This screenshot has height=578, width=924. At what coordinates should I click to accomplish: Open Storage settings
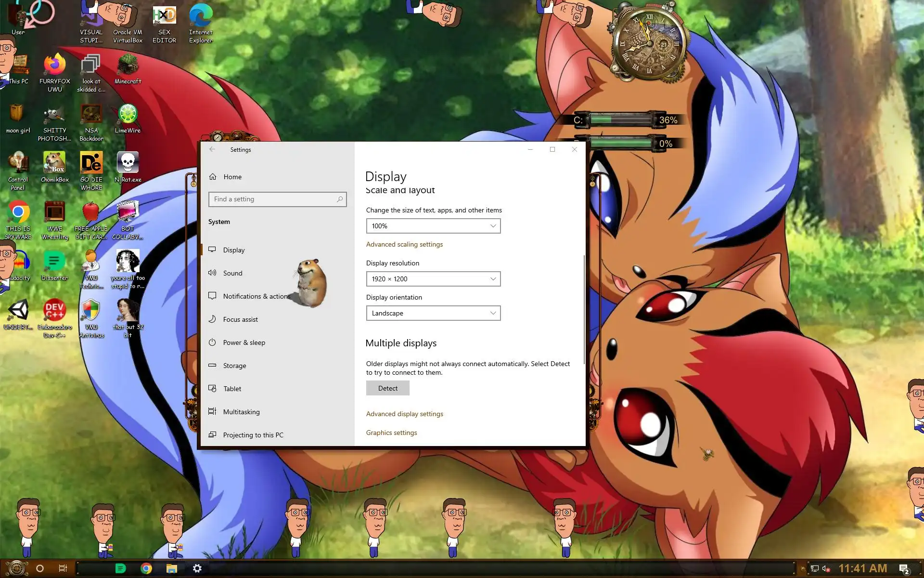pos(234,366)
